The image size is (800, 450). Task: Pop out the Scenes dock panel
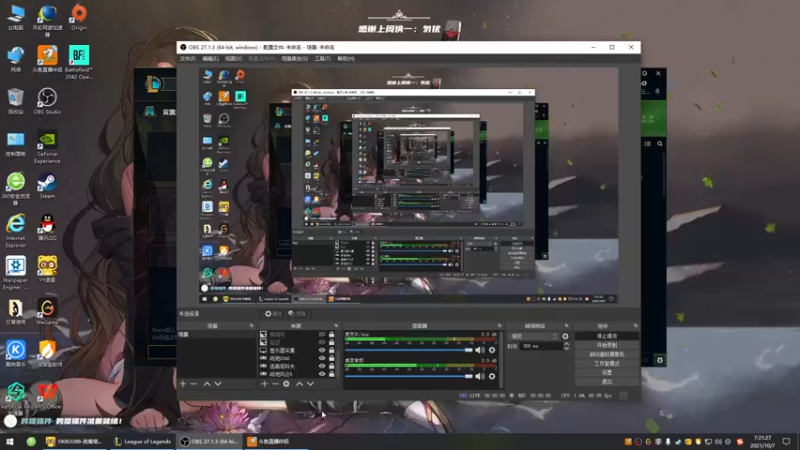[x=252, y=326]
